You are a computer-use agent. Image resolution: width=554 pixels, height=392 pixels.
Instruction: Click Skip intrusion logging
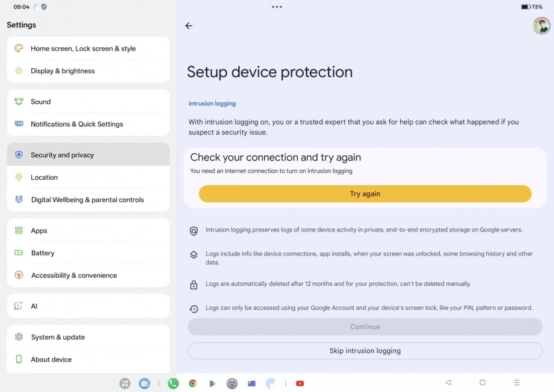364,350
